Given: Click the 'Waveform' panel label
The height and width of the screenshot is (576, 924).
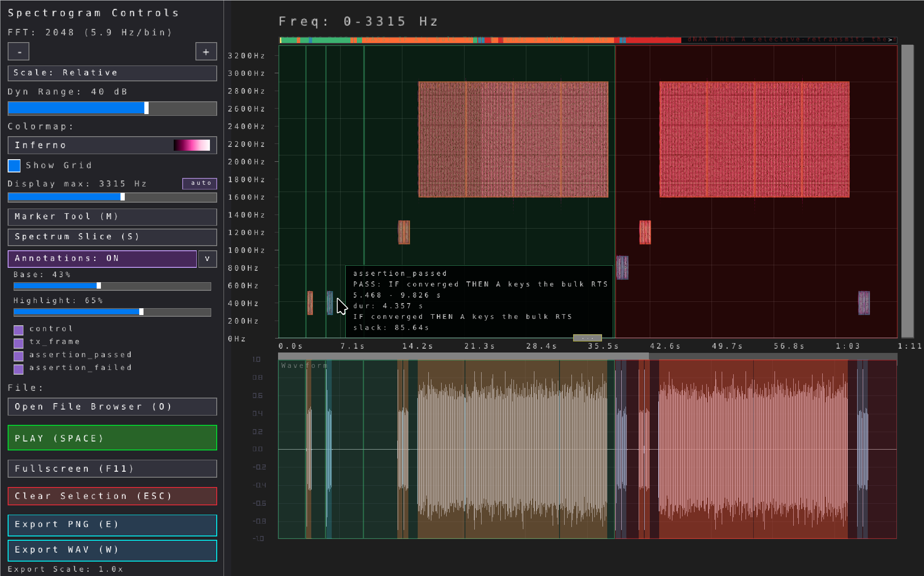Looking at the screenshot, I should [304, 365].
